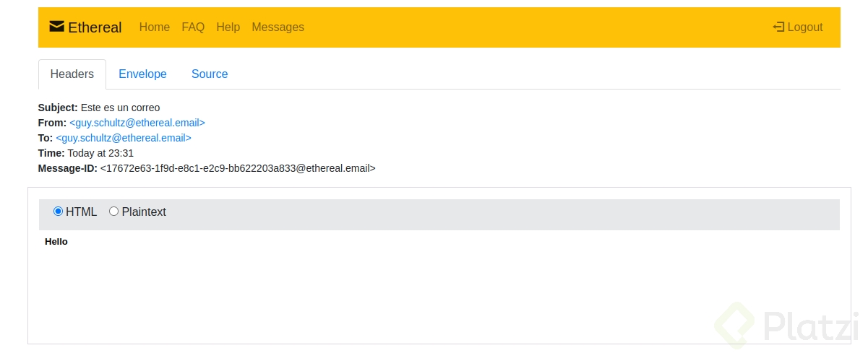Click the To recipient email address link
This screenshot has height=353, width=868.
[x=124, y=138]
